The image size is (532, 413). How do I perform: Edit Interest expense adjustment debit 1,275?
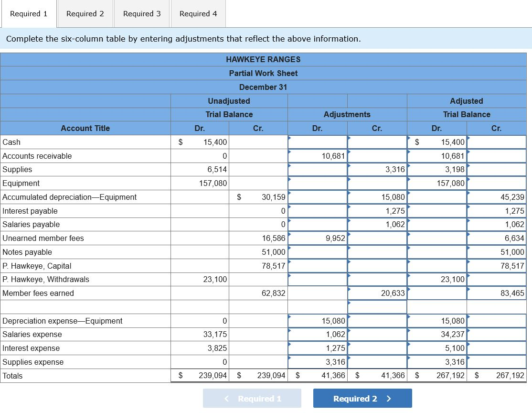[318, 348]
